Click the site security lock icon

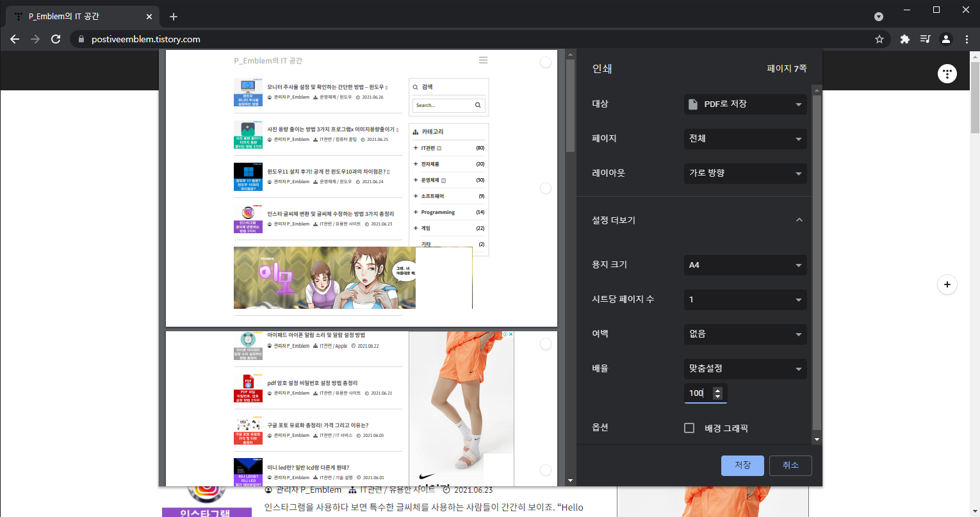(81, 38)
